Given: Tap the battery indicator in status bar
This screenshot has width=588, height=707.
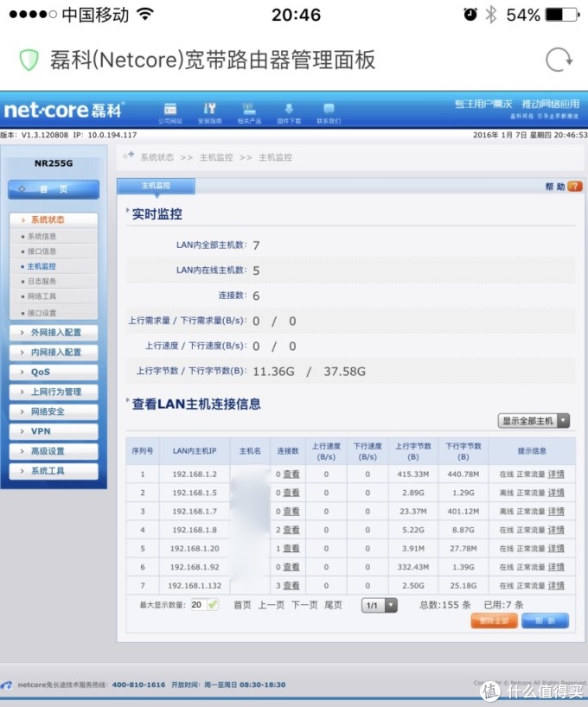Looking at the screenshot, I should [x=562, y=15].
